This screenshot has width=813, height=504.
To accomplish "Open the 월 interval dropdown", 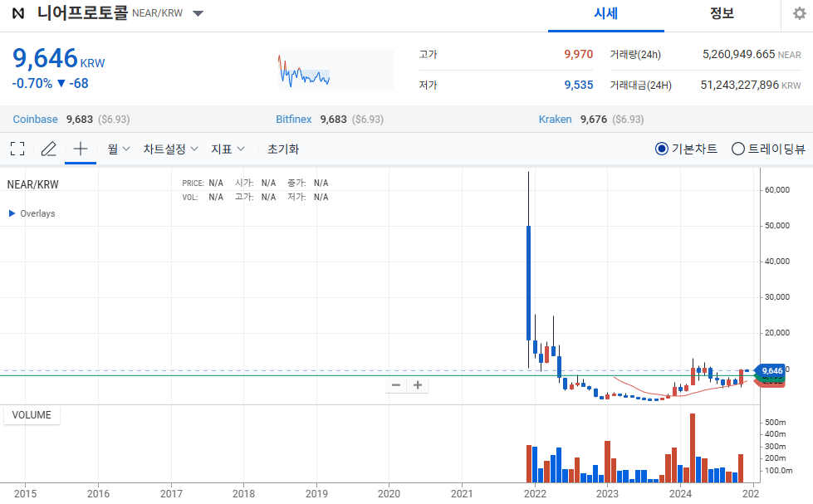I will (x=119, y=149).
